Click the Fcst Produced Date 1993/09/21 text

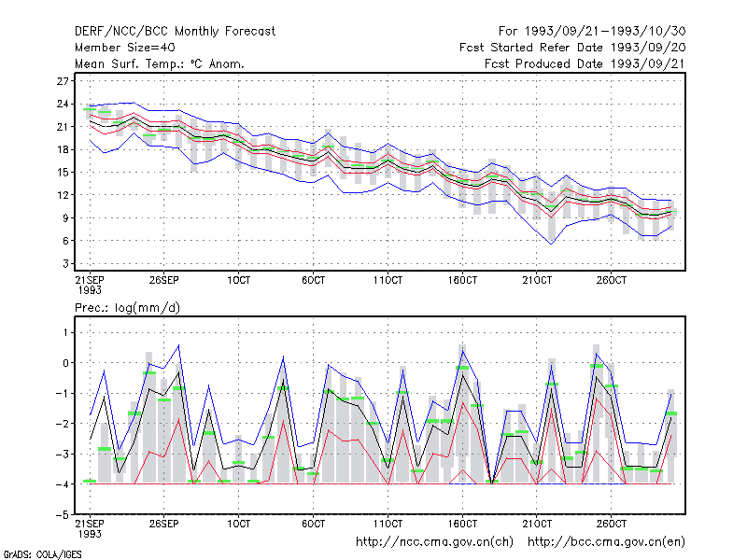click(x=585, y=63)
